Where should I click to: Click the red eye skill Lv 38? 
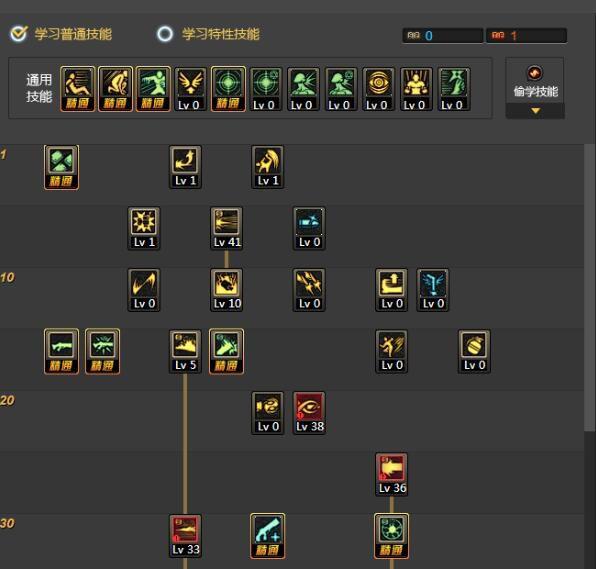click(x=309, y=413)
